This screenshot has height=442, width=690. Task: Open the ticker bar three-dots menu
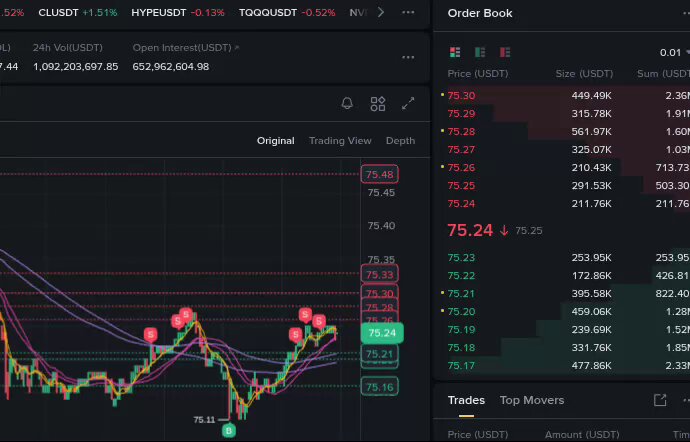(408, 12)
